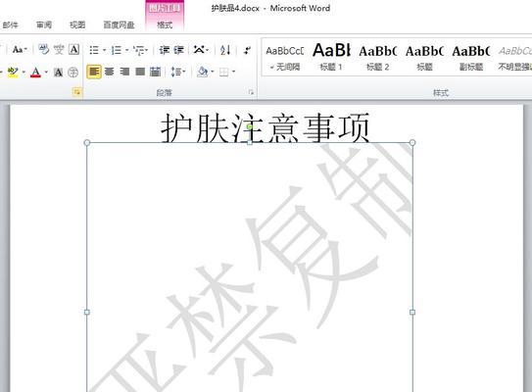The image size is (532, 392).
Task: Apply the 标题 1 style
Action: (331, 58)
